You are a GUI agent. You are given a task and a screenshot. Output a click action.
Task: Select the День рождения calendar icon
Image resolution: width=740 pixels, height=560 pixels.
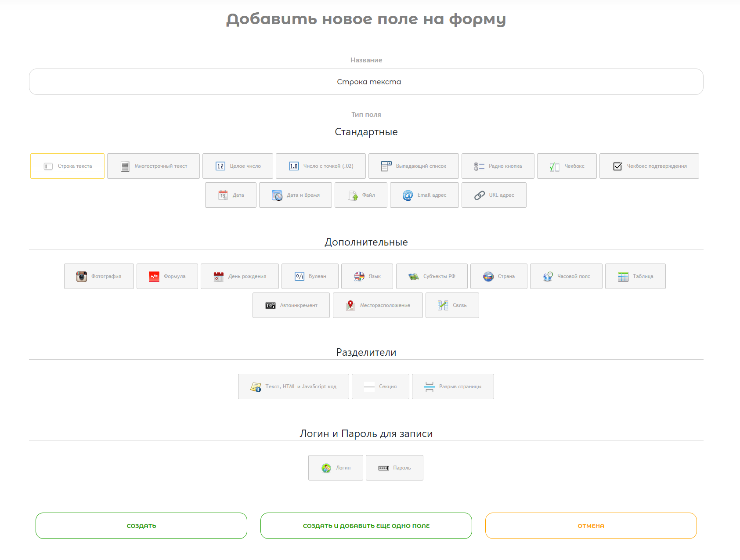(218, 276)
